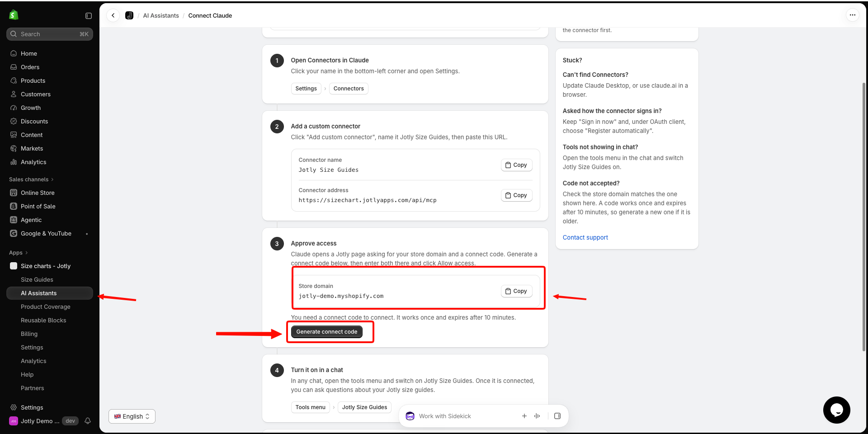Open the three-dot more actions menu
Screen dimensions: 868x434
(x=852, y=15)
